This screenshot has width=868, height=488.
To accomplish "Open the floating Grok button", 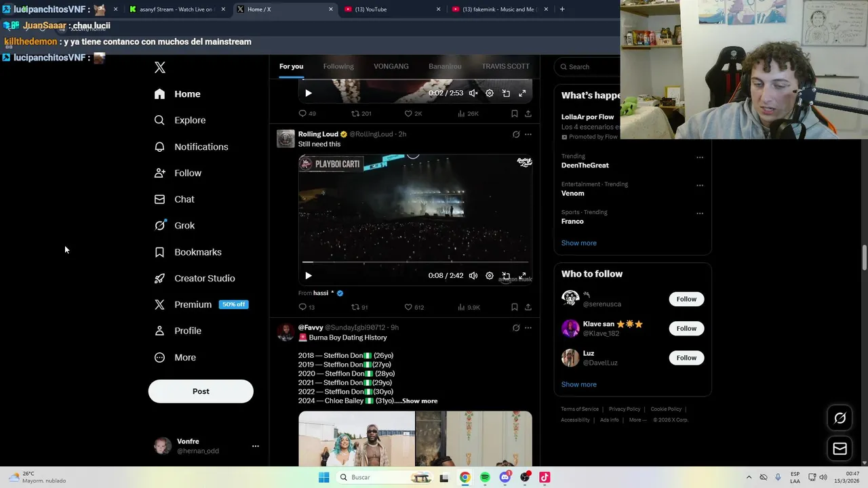I will (x=840, y=418).
